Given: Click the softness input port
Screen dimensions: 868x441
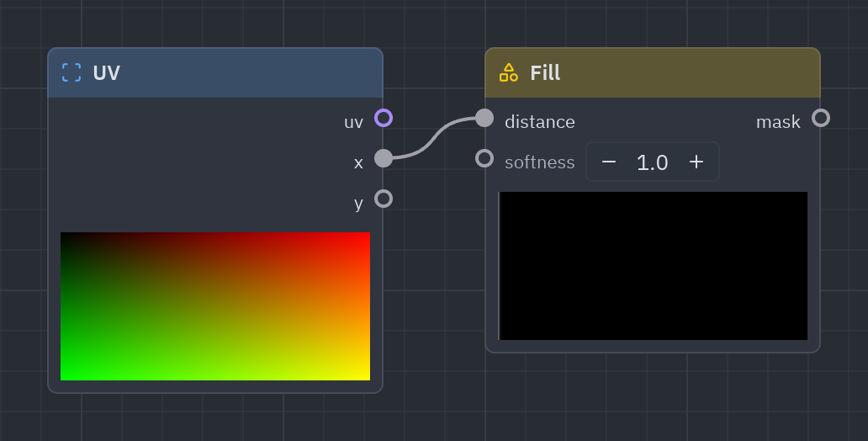Looking at the screenshot, I should 484,158.
